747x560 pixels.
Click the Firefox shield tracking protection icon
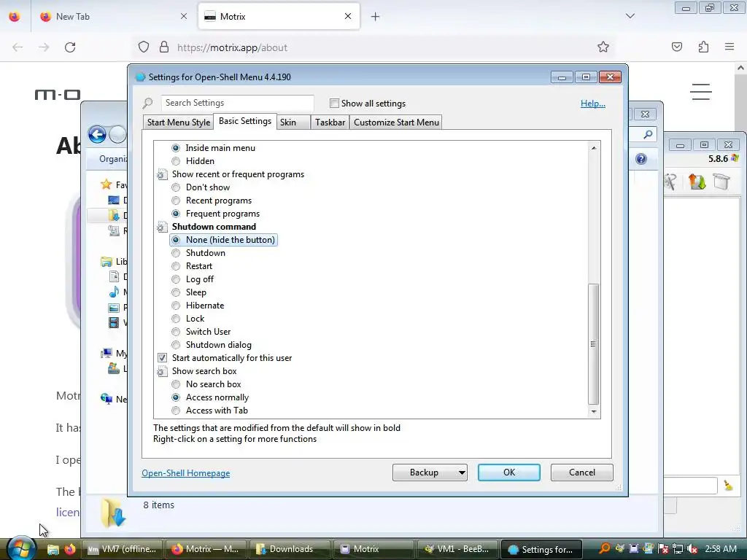(144, 47)
